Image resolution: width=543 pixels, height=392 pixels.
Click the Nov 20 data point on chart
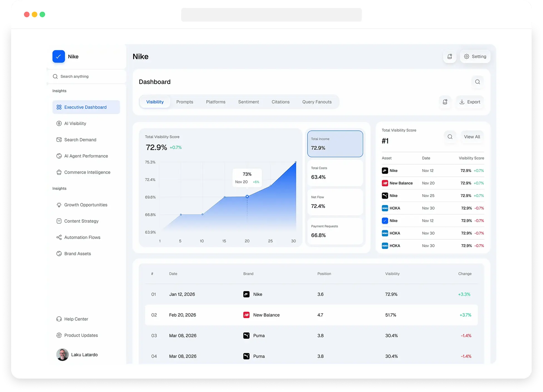point(247,197)
